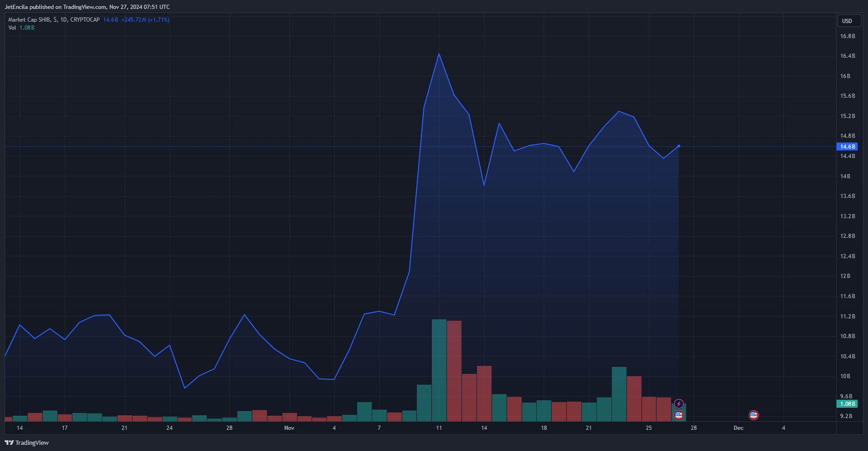This screenshot has height=451, width=868.
Task: Click the JetEncila published on TradingView.com text
Action: [87, 7]
